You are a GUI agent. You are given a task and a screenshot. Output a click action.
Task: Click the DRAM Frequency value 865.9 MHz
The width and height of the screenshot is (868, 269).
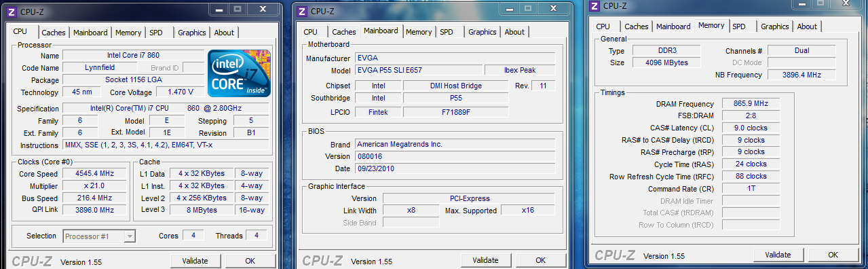(751, 103)
